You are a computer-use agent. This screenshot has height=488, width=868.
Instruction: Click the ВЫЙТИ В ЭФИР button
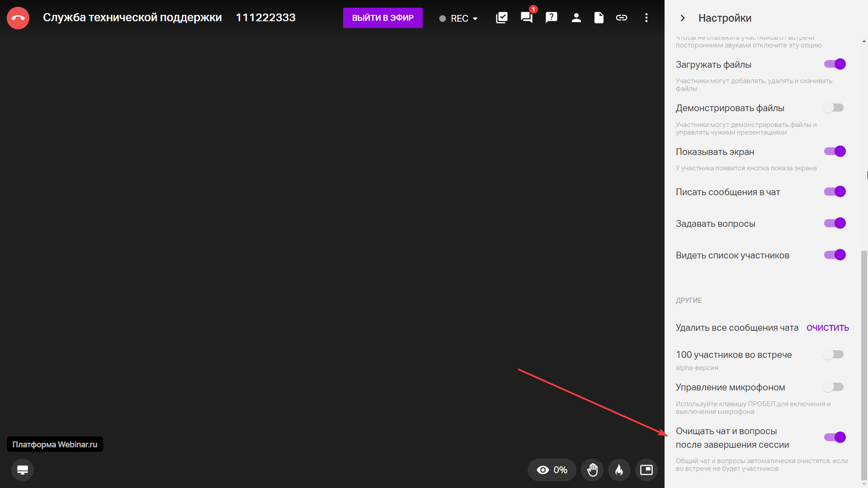tap(382, 18)
